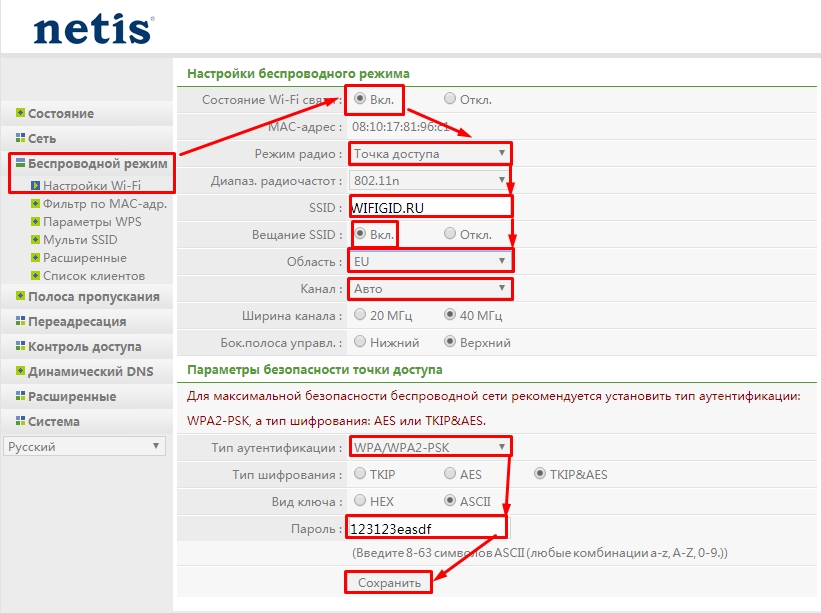Viewport: 821px width, 613px height.
Task: Select 20 МГц channel width
Action: (x=361, y=315)
